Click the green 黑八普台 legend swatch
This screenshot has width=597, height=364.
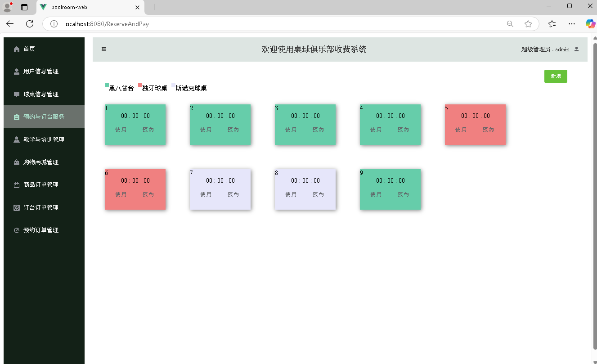point(107,85)
